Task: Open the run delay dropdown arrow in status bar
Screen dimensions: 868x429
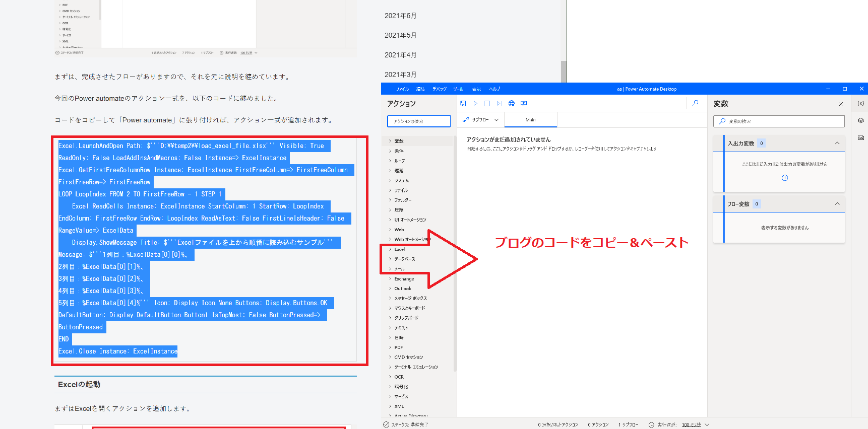Action: [x=707, y=425]
